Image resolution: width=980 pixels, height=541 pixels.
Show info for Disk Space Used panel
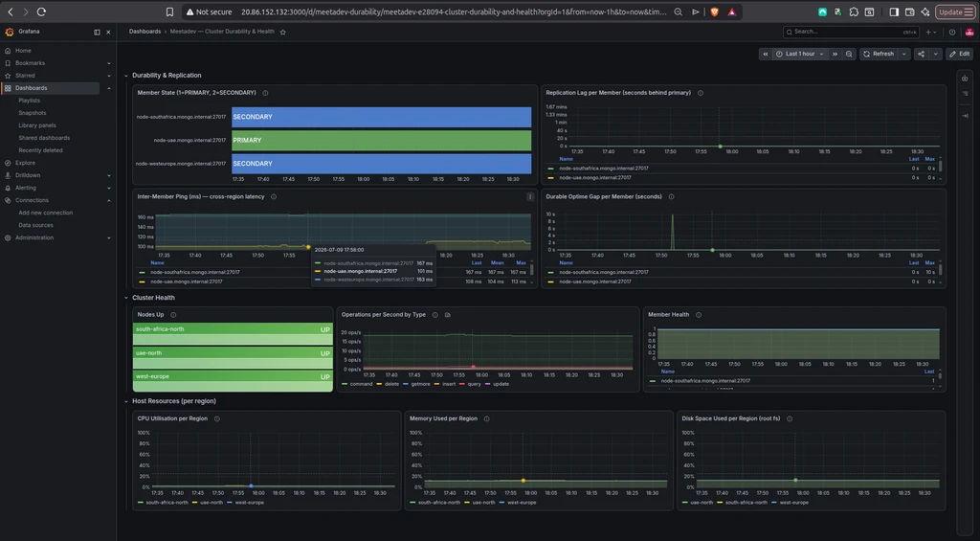coord(790,419)
